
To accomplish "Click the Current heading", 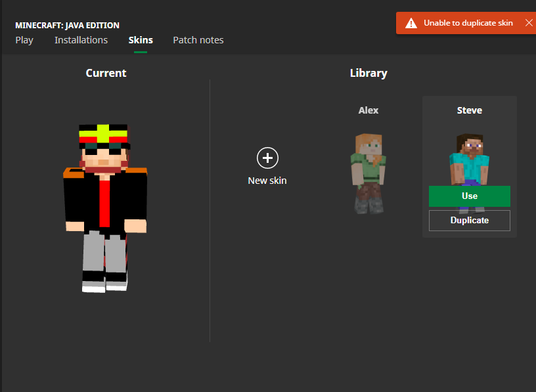I will coord(106,73).
